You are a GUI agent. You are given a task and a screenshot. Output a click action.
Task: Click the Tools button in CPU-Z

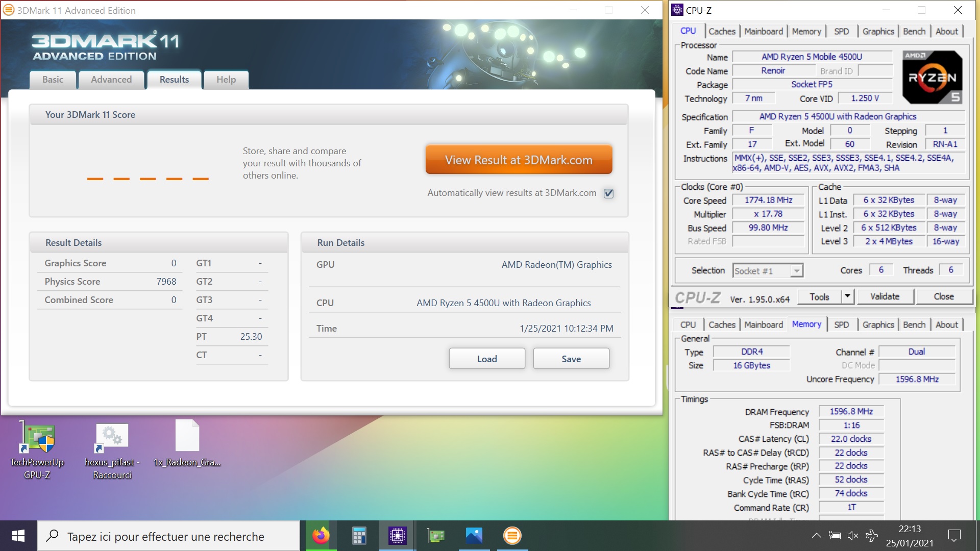pos(819,296)
